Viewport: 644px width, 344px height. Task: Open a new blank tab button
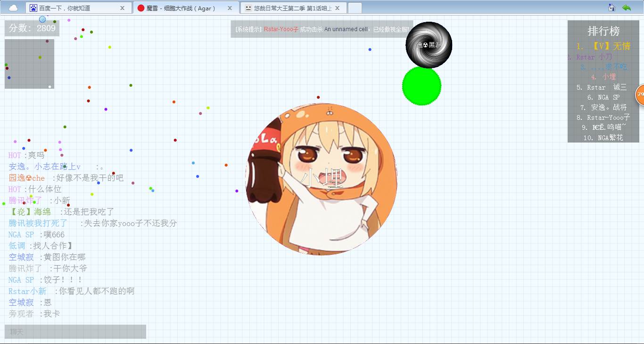coord(355,8)
